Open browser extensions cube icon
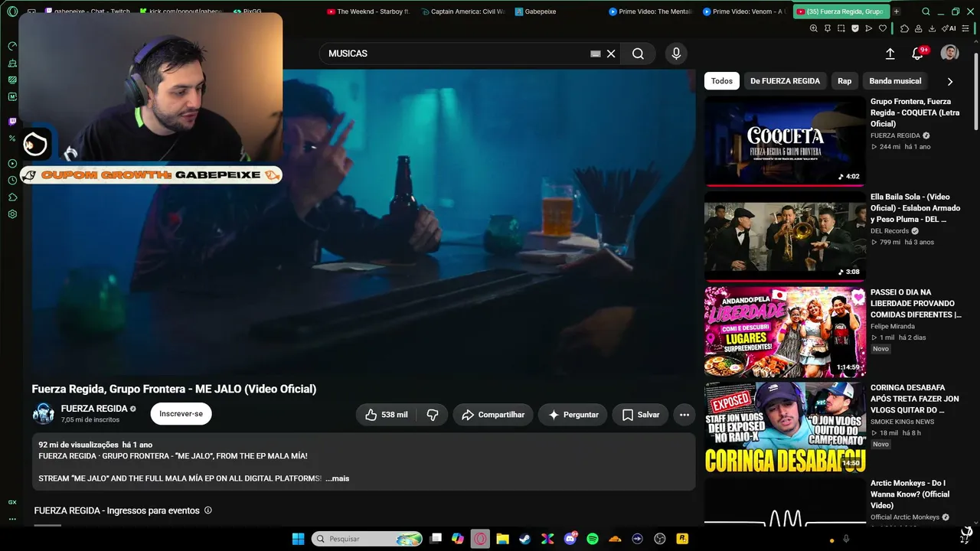This screenshot has height=551, width=980. click(904, 28)
